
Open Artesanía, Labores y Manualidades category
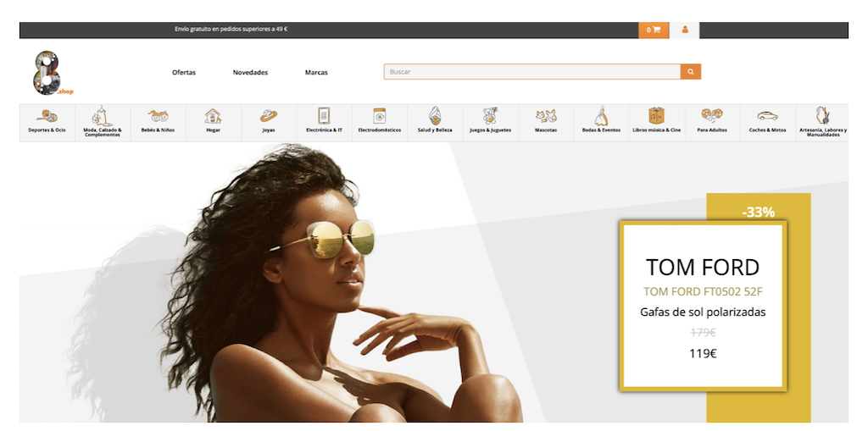point(822,122)
